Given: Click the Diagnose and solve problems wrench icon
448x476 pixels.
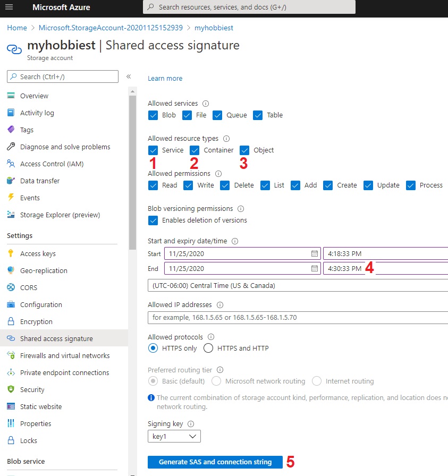Looking at the screenshot, I should [11, 147].
